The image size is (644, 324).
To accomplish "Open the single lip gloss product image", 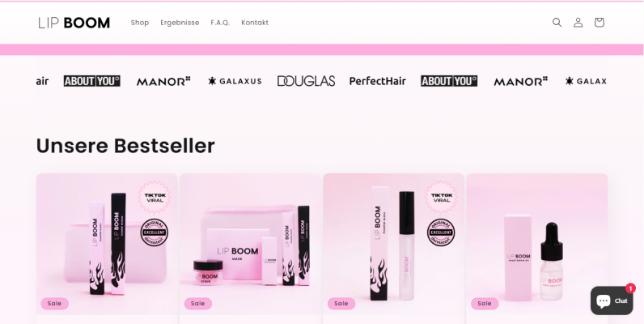I will (393, 244).
